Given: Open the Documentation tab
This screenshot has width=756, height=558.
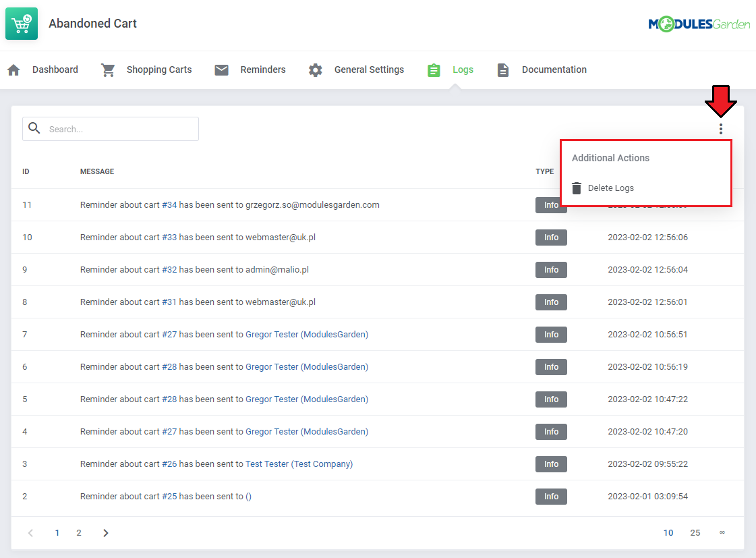Looking at the screenshot, I should pyautogui.click(x=554, y=69).
